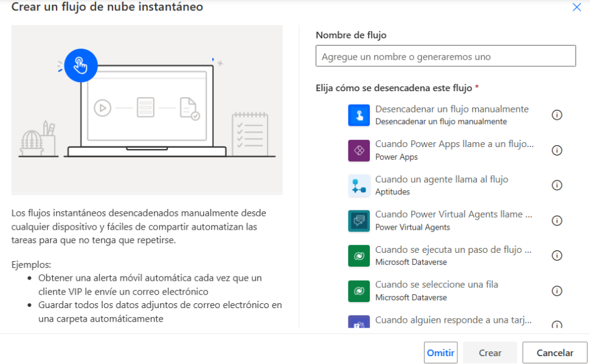Cancel the dialog with Cancelar
This screenshot has height=364, width=590.
555,352
